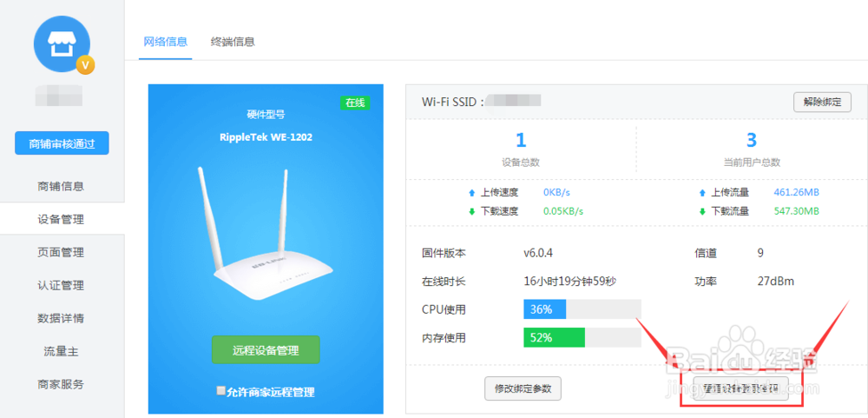
Task: Click the 信道 value 9
Action: coord(760,254)
